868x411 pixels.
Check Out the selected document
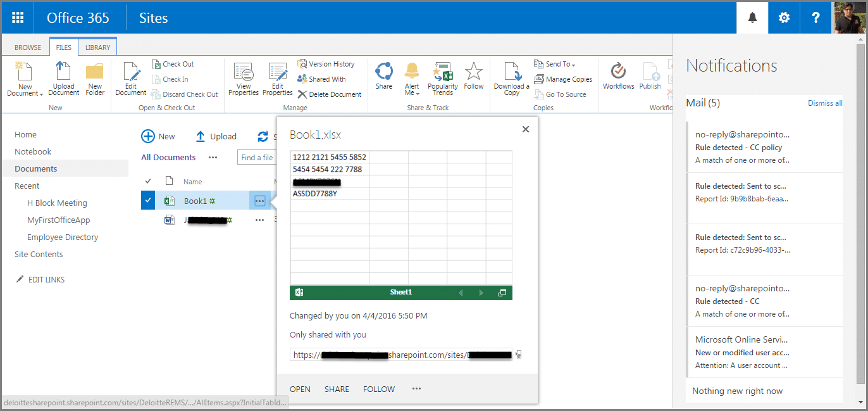[173, 64]
